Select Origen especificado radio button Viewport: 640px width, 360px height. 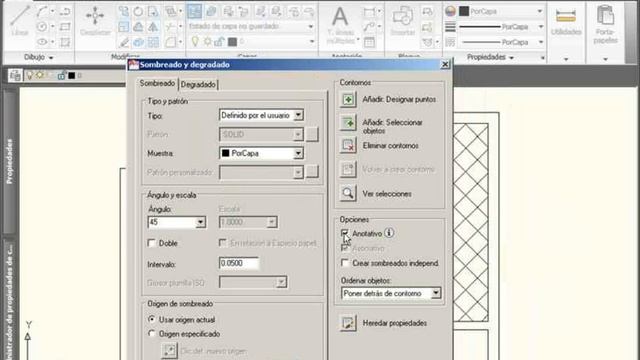click(152, 333)
